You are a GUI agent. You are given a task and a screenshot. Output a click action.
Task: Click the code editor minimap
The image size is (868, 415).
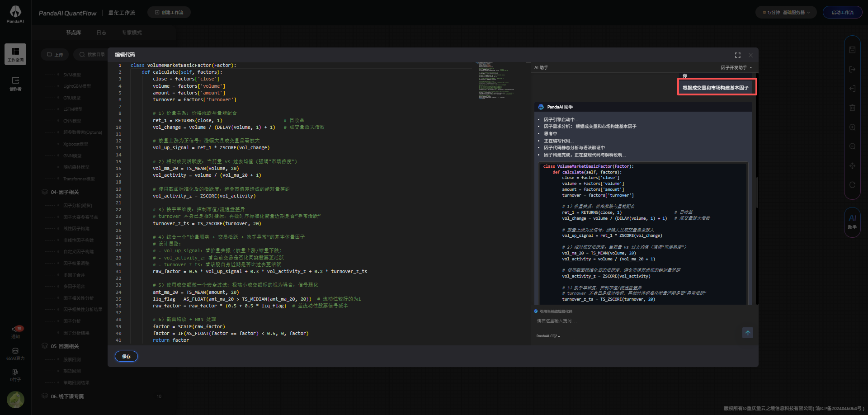click(496, 80)
